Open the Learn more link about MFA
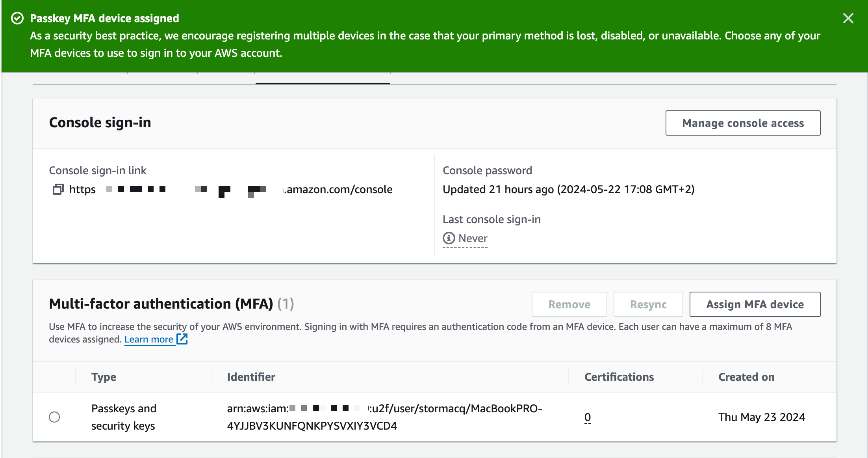 tap(150, 339)
